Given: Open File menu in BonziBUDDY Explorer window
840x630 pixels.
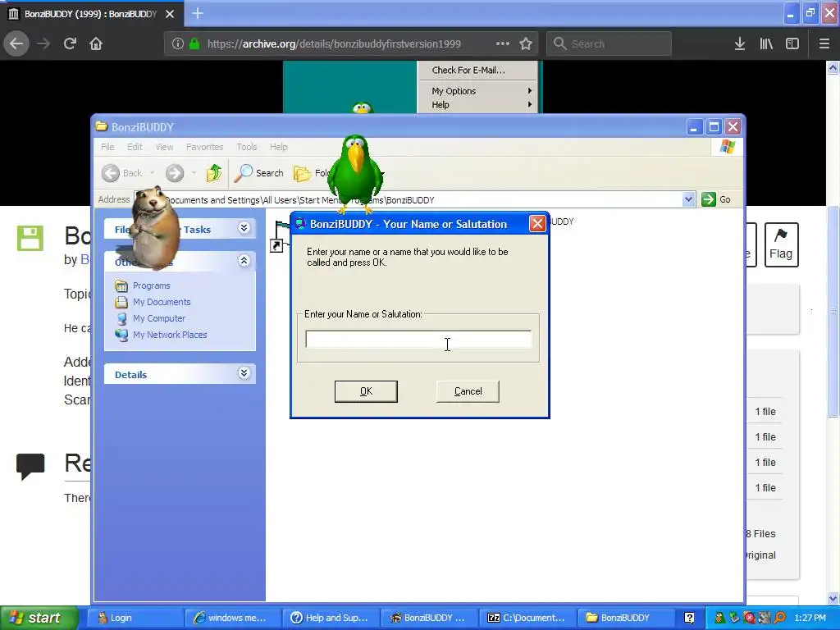Looking at the screenshot, I should pyautogui.click(x=107, y=147).
